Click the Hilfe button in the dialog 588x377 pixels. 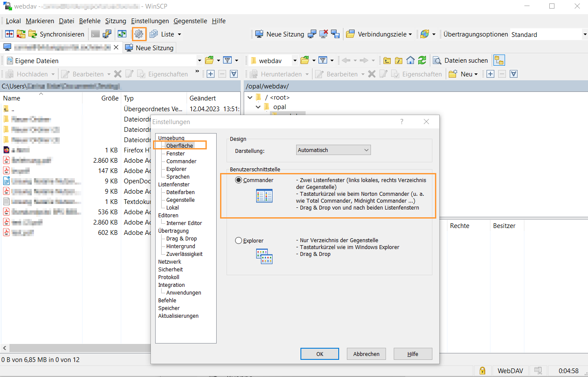[x=413, y=353]
